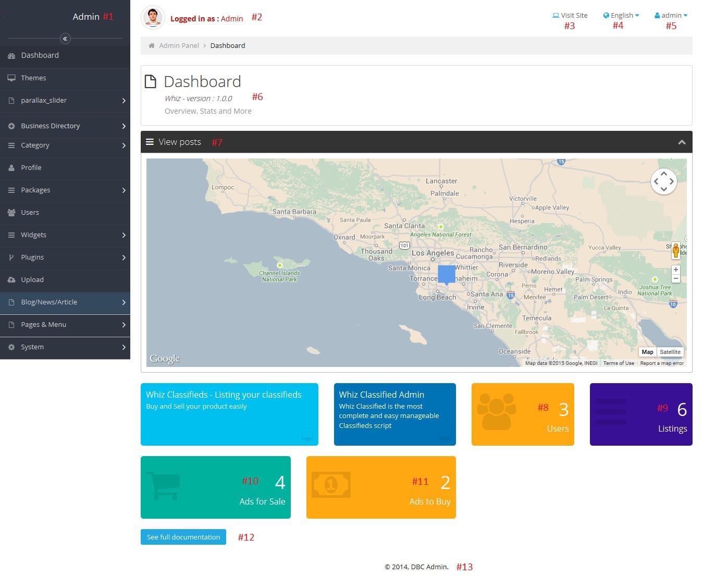
Task: Click the Blog/News/Article file icon
Action: pos(11,302)
